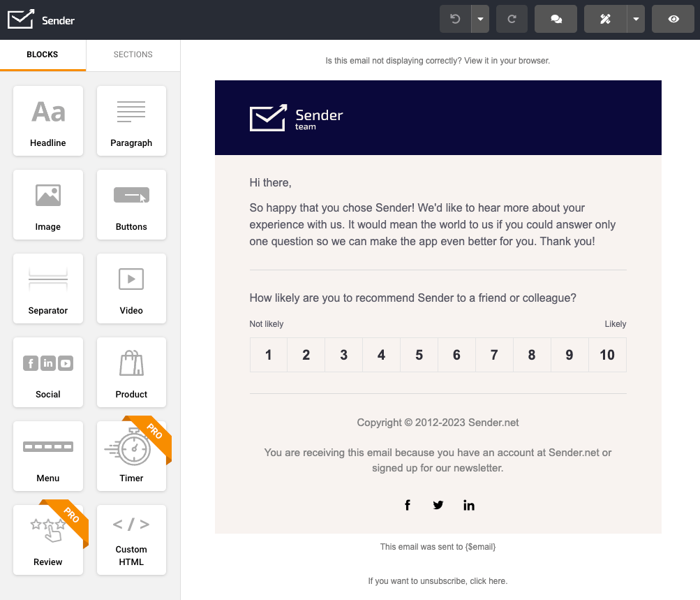Click the Sender team logo in email header
700x600 pixels.
(x=296, y=118)
